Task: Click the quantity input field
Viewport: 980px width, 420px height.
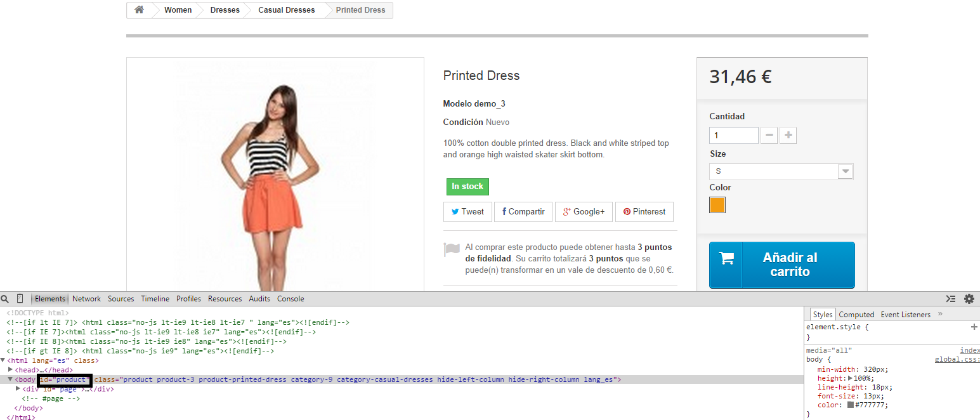Action: pos(733,135)
